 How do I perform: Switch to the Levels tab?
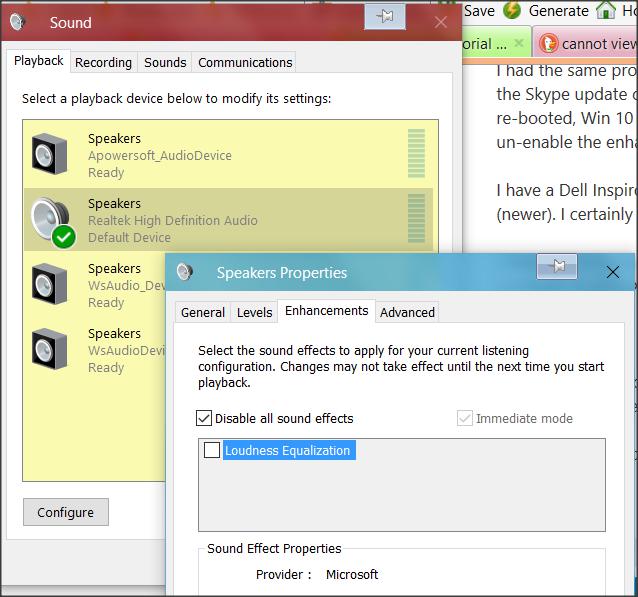[x=254, y=313]
